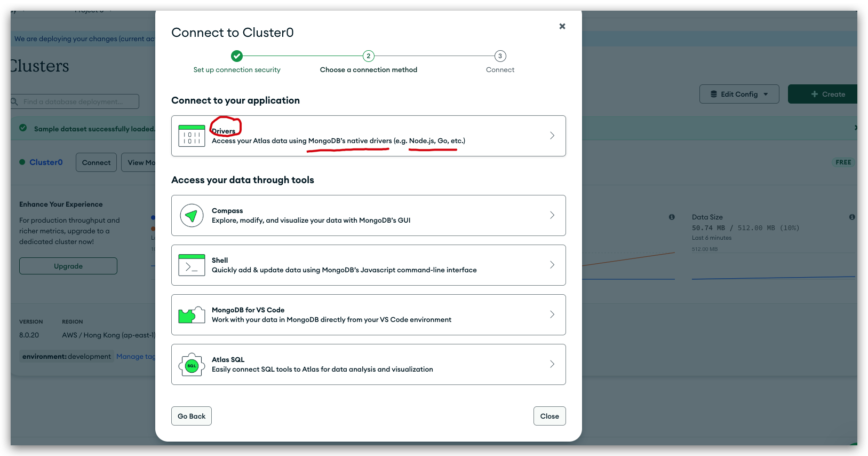Select the Compass paper-plane icon

tap(192, 215)
